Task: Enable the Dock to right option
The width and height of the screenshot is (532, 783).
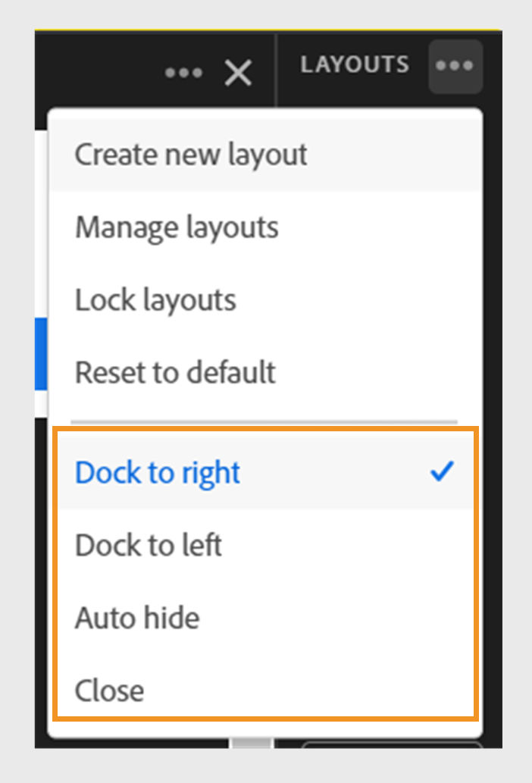Action: pyautogui.click(x=157, y=471)
